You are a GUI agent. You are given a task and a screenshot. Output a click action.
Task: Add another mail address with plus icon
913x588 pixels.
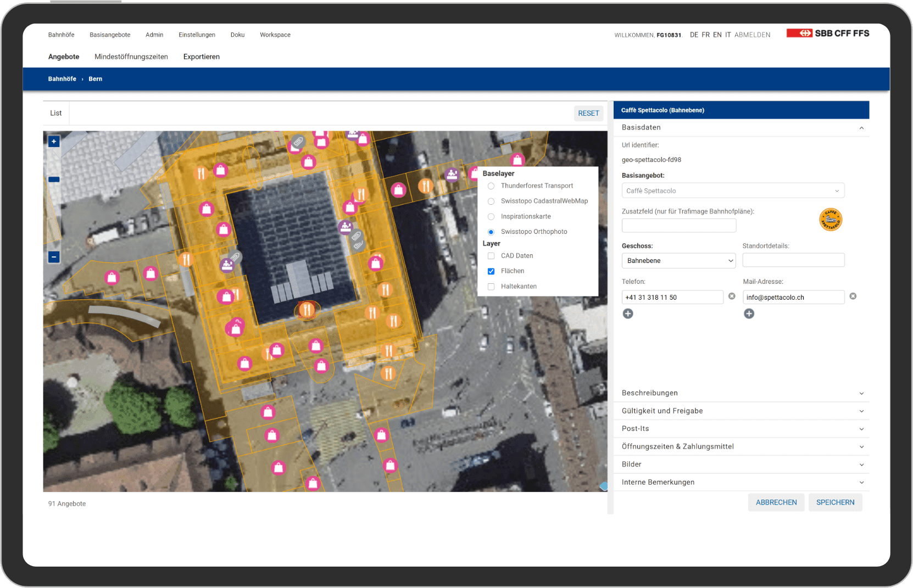[749, 313]
